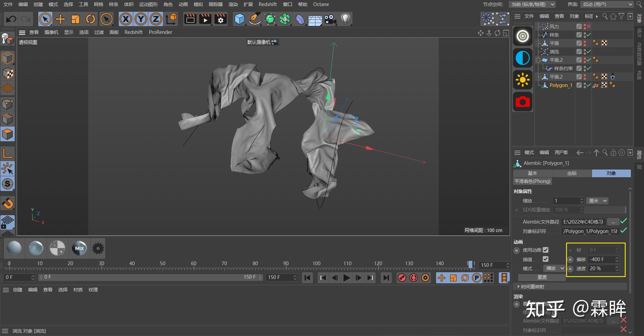Select the Move tool in the toolbar
The height and width of the screenshot is (336, 644).
pos(60,19)
